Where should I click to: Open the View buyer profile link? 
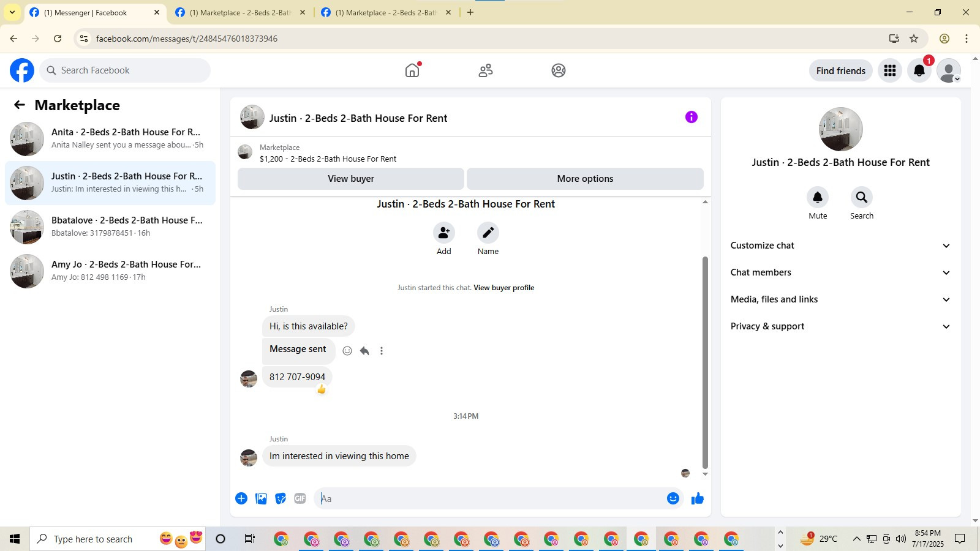[503, 288]
